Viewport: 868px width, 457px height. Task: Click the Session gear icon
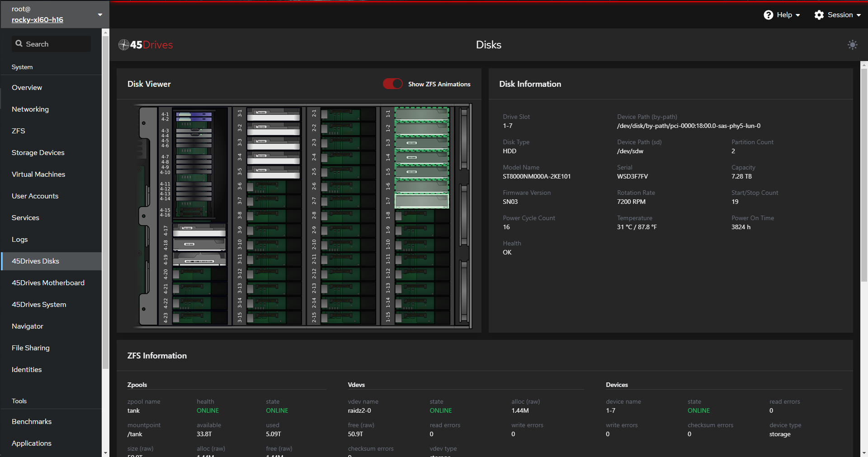pos(819,15)
